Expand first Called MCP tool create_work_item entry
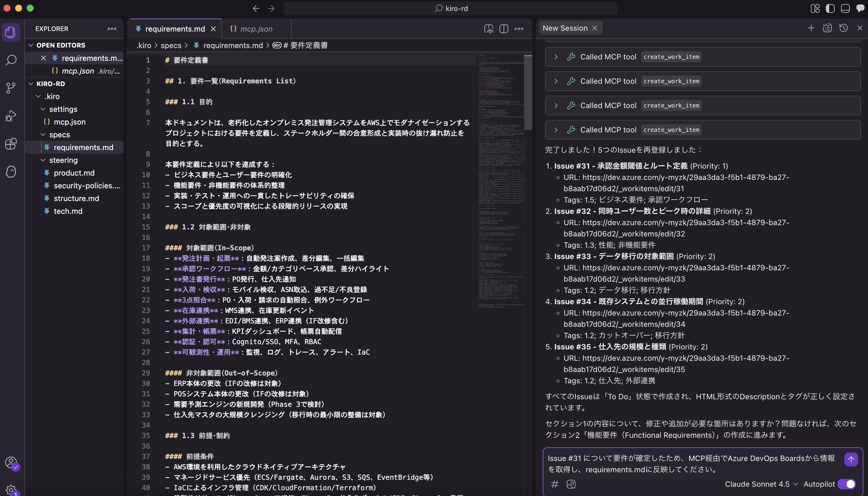The height and width of the screenshot is (496, 868). [x=556, y=57]
